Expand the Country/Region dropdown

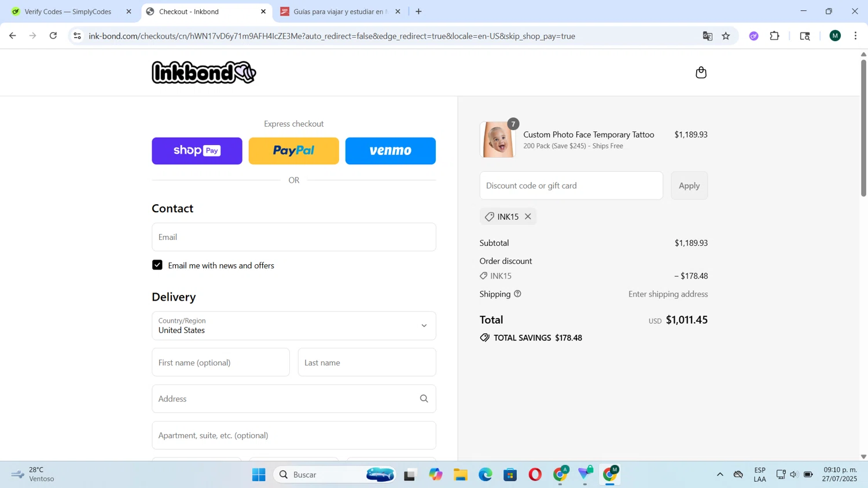(294, 326)
